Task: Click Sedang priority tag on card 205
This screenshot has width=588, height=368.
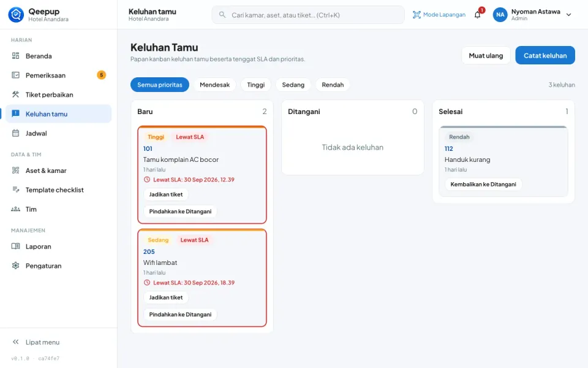Action: [x=158, y=240]
